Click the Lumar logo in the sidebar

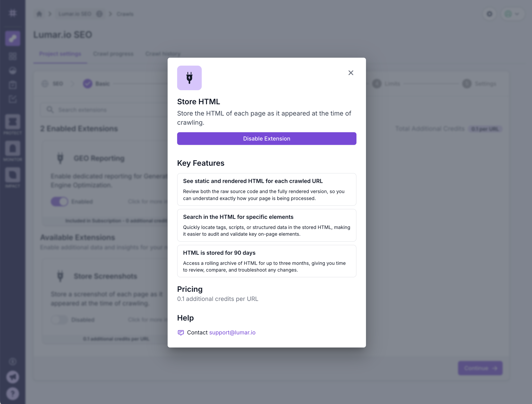coord(12,13)
